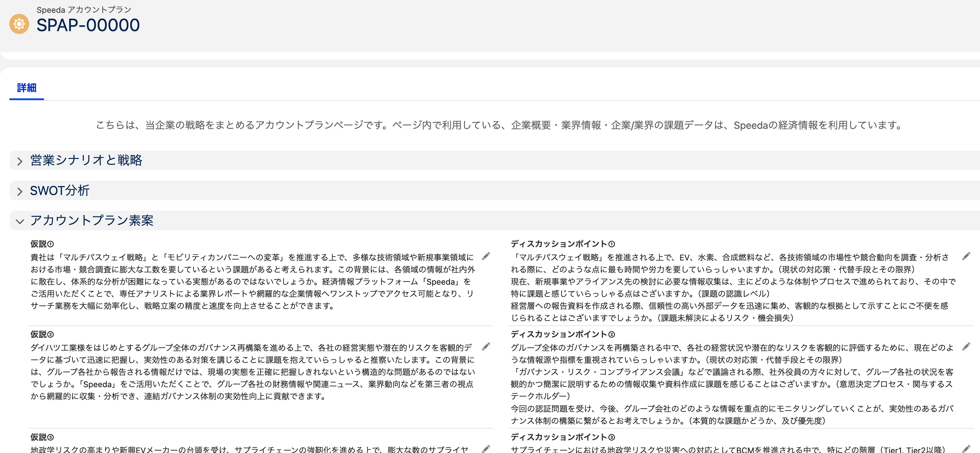Click the アカウントプラン素案 heading text
The height and width of the screenshot is (453, 980).
point(92,220)
